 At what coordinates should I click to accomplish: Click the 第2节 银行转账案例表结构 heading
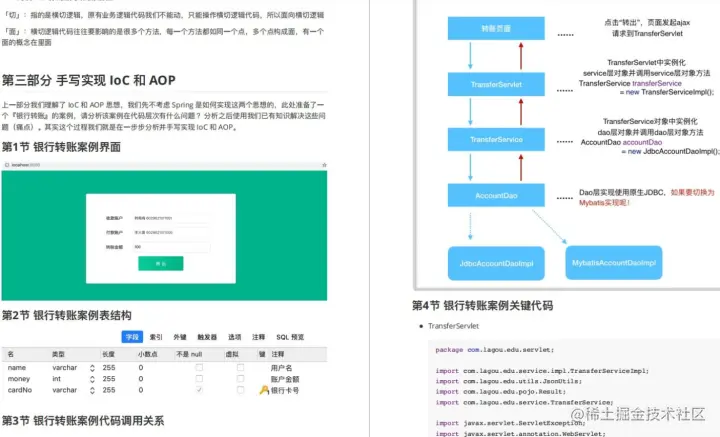[x=67, y=315]
